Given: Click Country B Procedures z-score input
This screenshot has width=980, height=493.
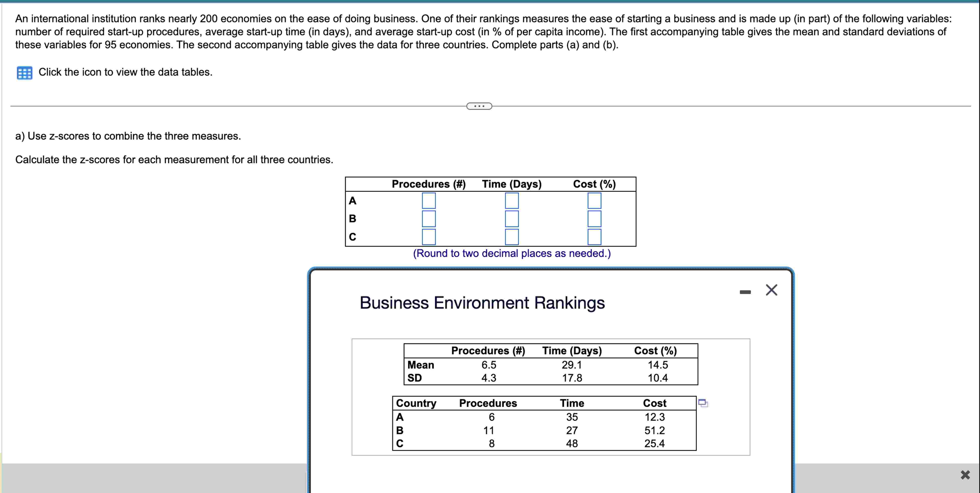Looking at the screenshot, I should (428, 219).
